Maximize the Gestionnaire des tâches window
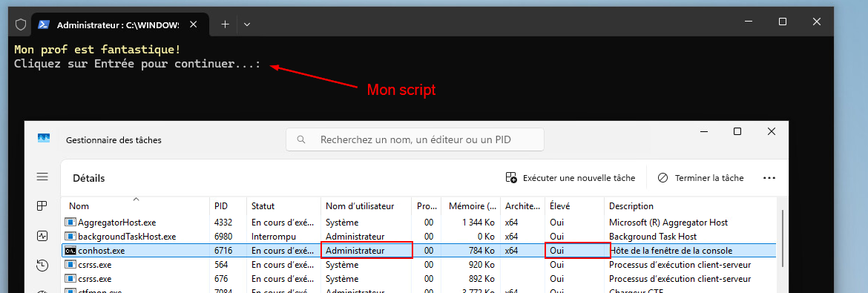This screenshot has width=868, height=293. coord(737,131)
